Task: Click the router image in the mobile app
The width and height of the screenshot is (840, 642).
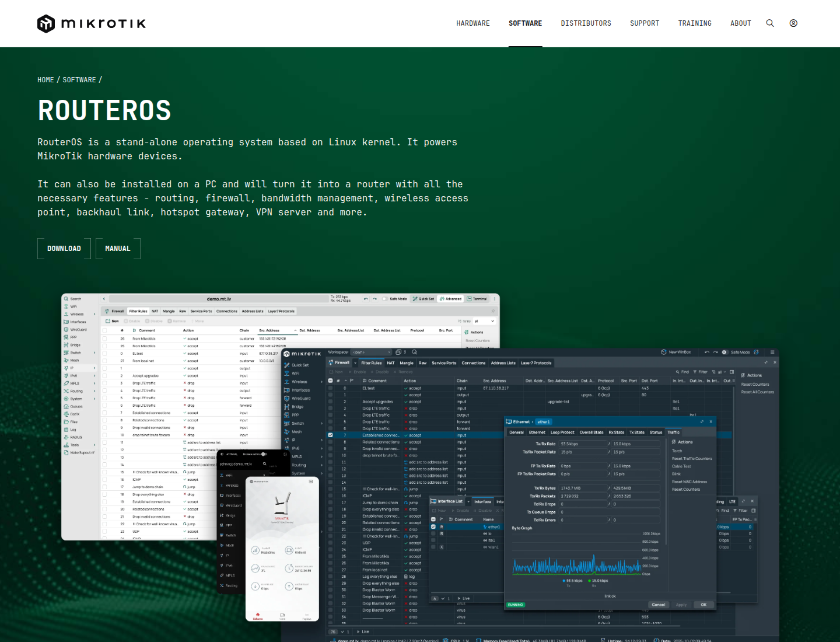Action: pos(282,503)
